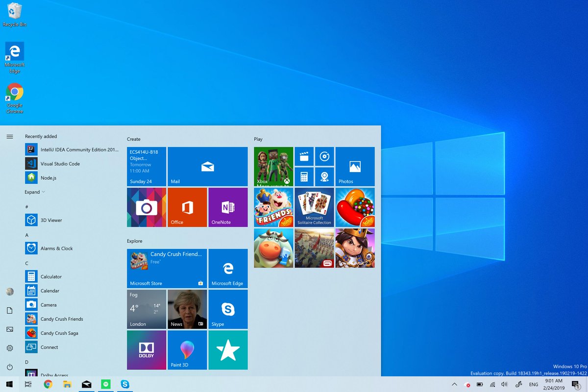588x392 pixels.
Task: Jump to the A letter heading in the app list
Action: click(x=26, y=235)
